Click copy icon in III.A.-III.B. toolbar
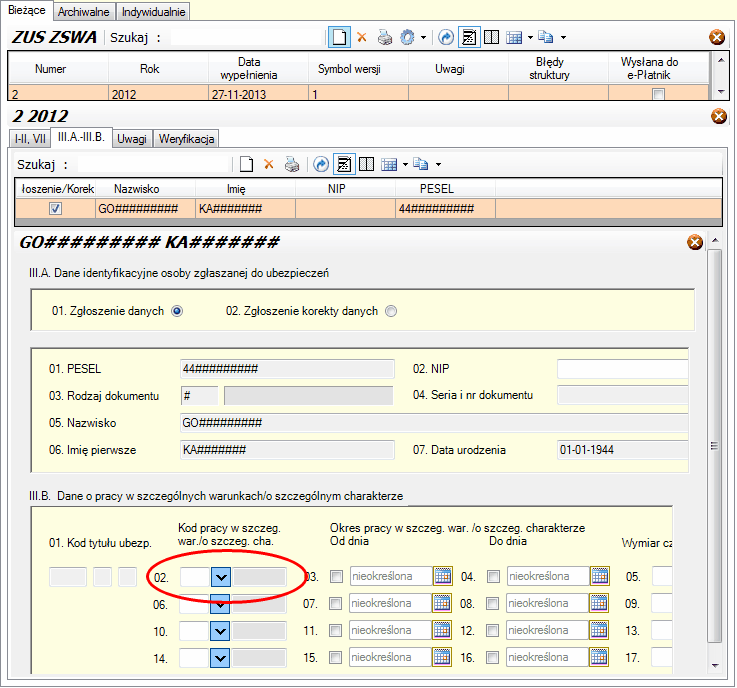 tap(421, 164)
